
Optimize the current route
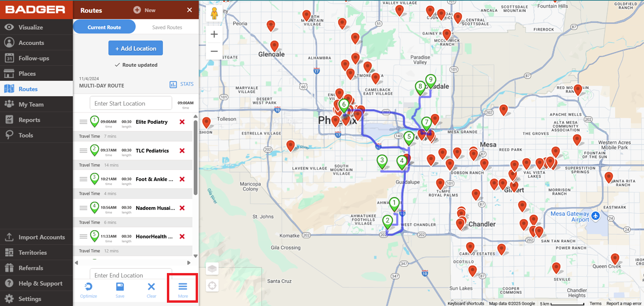coord(88,290)
